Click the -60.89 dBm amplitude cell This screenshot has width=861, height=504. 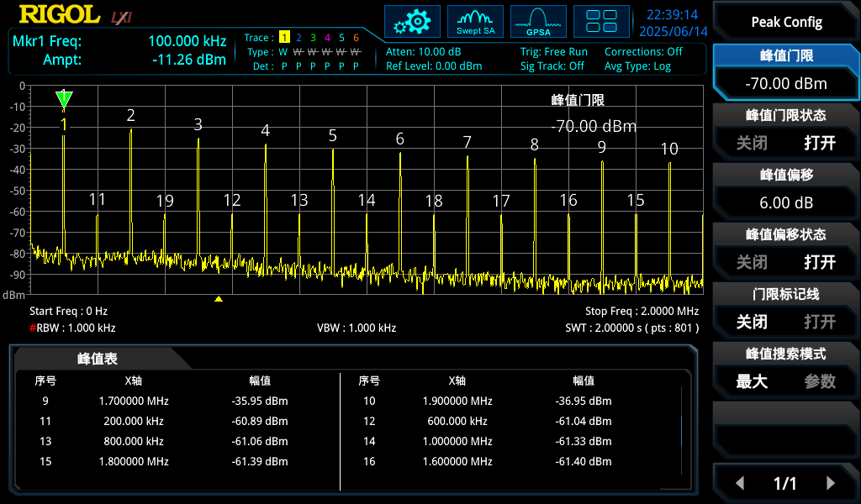[260, 421]
